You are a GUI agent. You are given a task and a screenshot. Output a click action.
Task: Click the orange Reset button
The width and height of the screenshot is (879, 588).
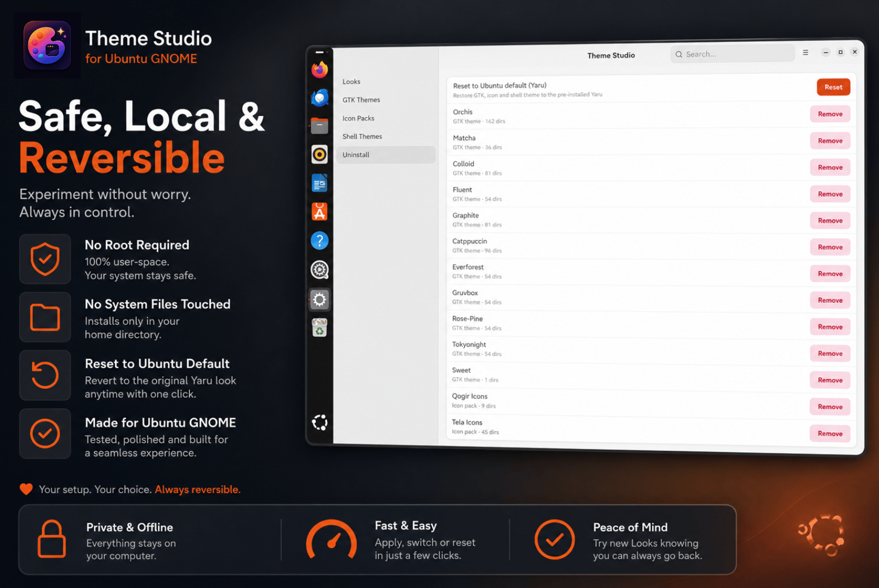(833, 87)
